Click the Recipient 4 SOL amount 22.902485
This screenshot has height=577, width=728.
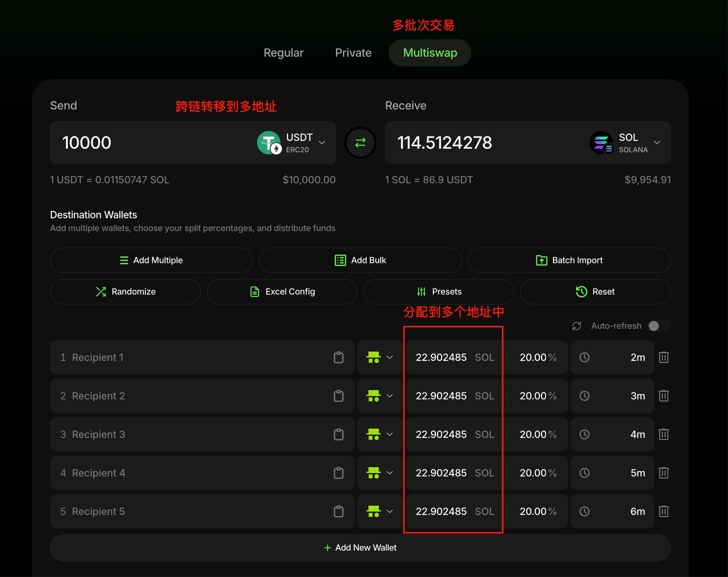coord(441,473)
